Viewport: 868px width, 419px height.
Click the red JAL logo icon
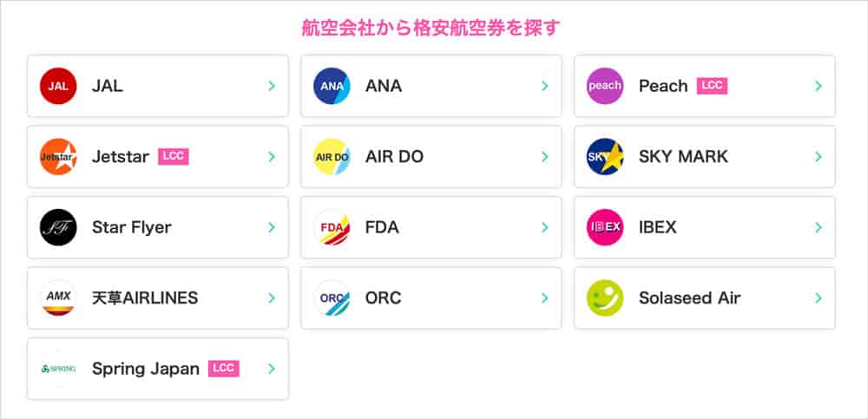click(x=58, y=86)
